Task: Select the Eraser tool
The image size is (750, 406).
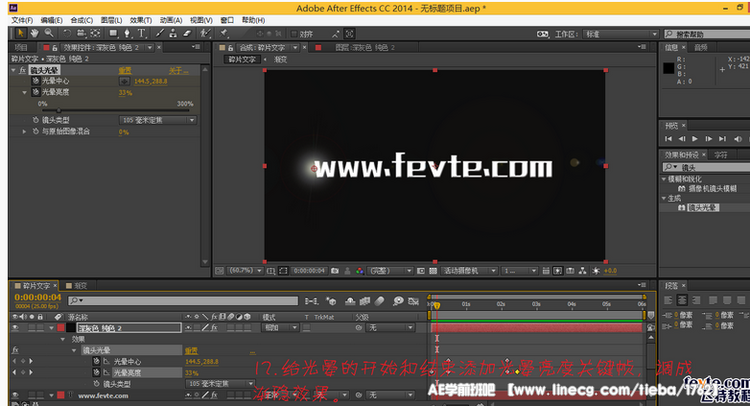Action: coord(187,33)
